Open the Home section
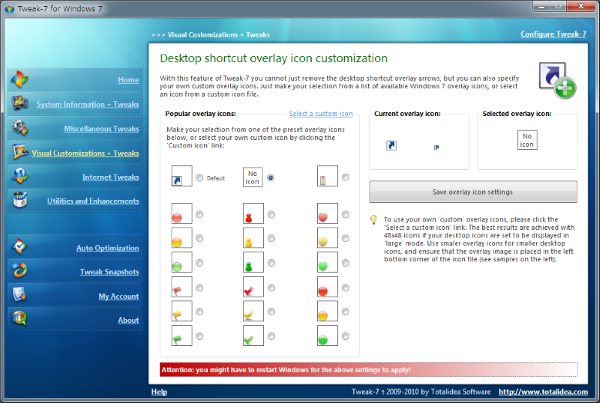Viewport: 600px width, 403px height. tap(128, 80)
